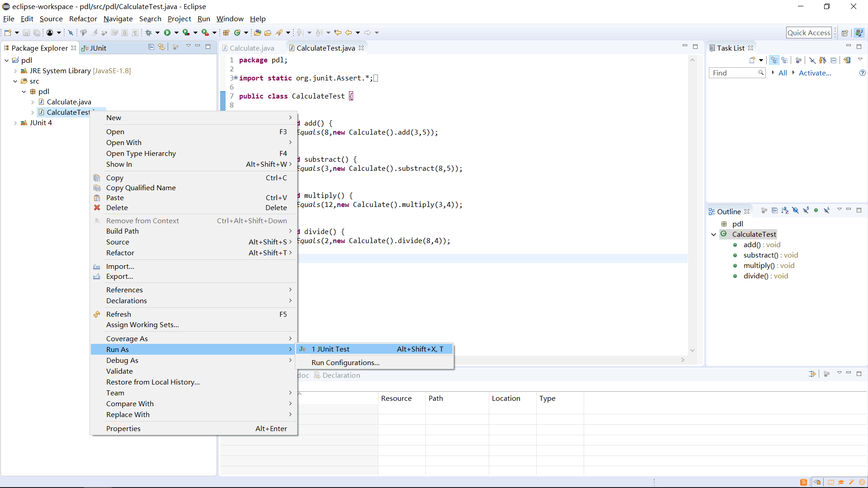868x488 pixels.
Task: Toggle Link with Editor in Package Explorer
Action: click(x=161, y=47)
